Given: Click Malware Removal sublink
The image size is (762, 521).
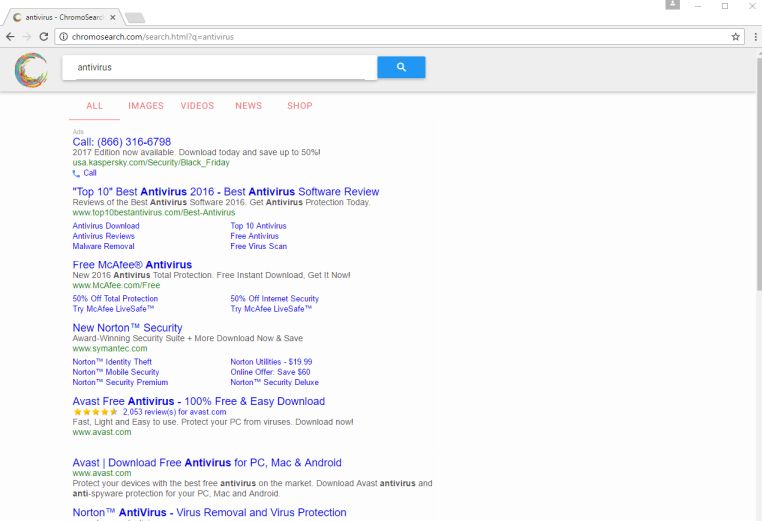Looking at the screenshot, I should pyautogui.click(x=104, y=246).
